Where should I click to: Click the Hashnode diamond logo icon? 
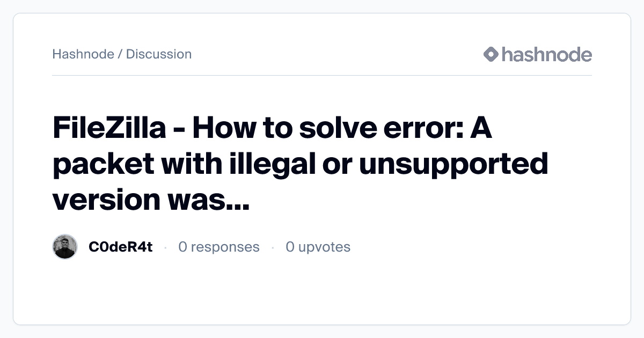click(491, 54)
